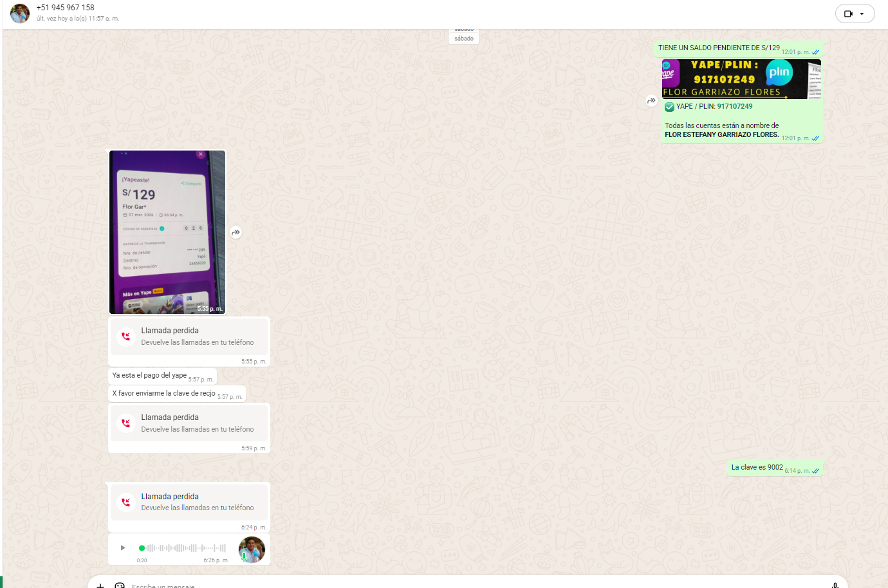Focus the 'Escribe un mensaje' input field
This screenshot has height=588, width=888.
pyautogui.click(x=450, y=585)
